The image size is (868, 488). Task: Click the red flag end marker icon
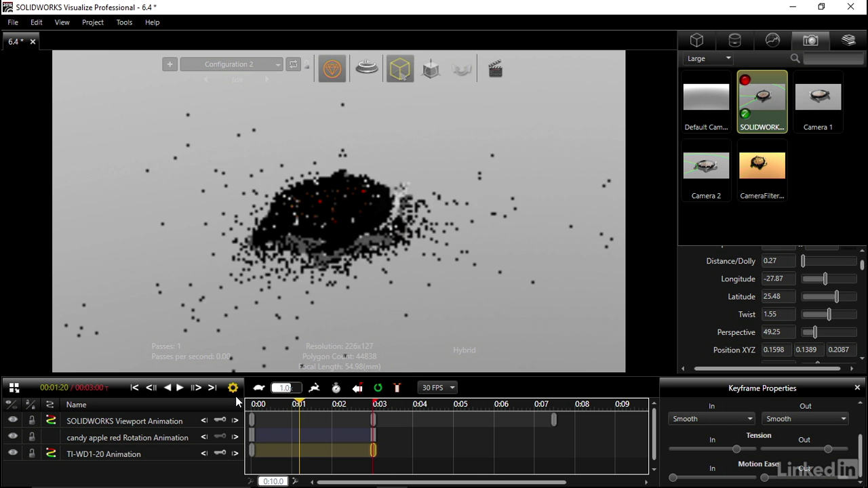point(357,388)
